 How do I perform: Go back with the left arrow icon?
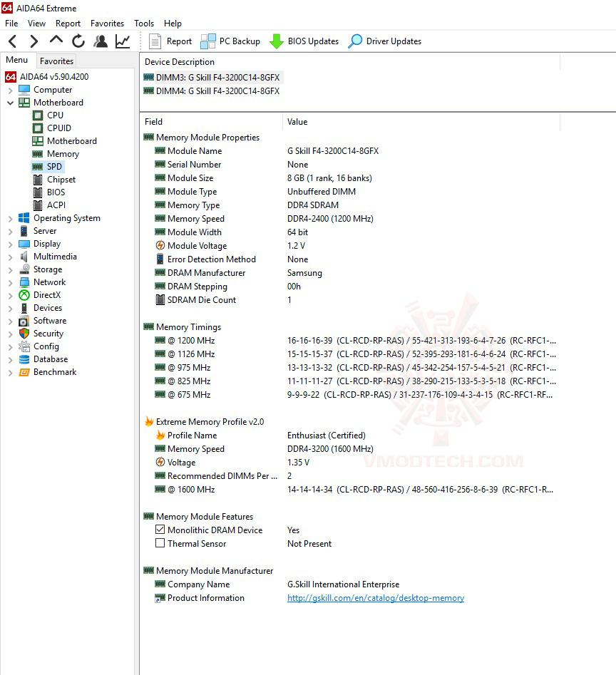click(13, 41)
